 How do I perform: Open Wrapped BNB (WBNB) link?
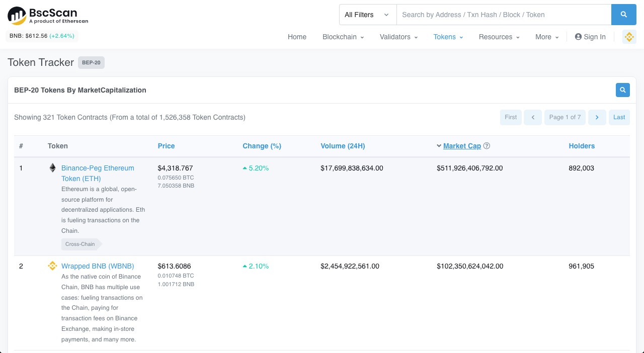(x=98, y=266)
